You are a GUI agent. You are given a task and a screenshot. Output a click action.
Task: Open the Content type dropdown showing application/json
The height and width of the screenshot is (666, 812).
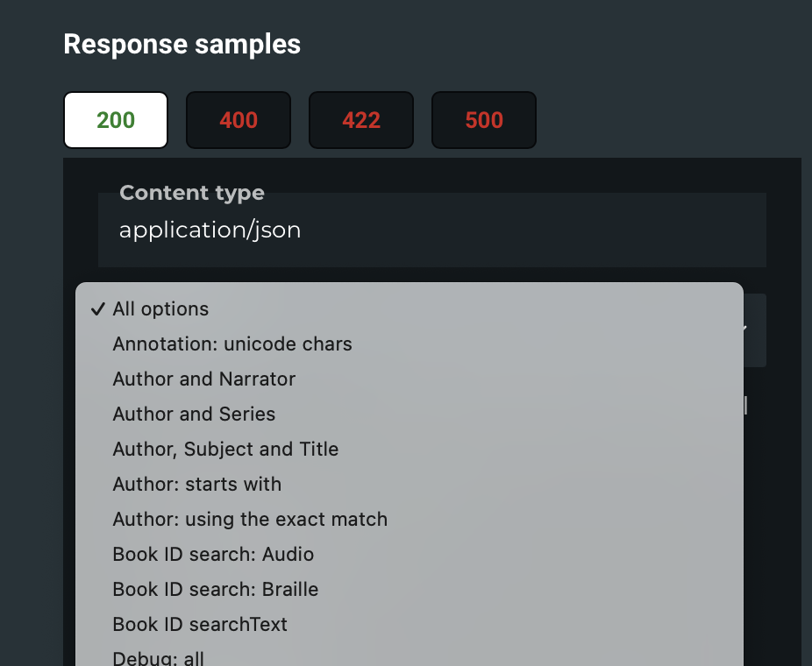click(x=432, y=230)
